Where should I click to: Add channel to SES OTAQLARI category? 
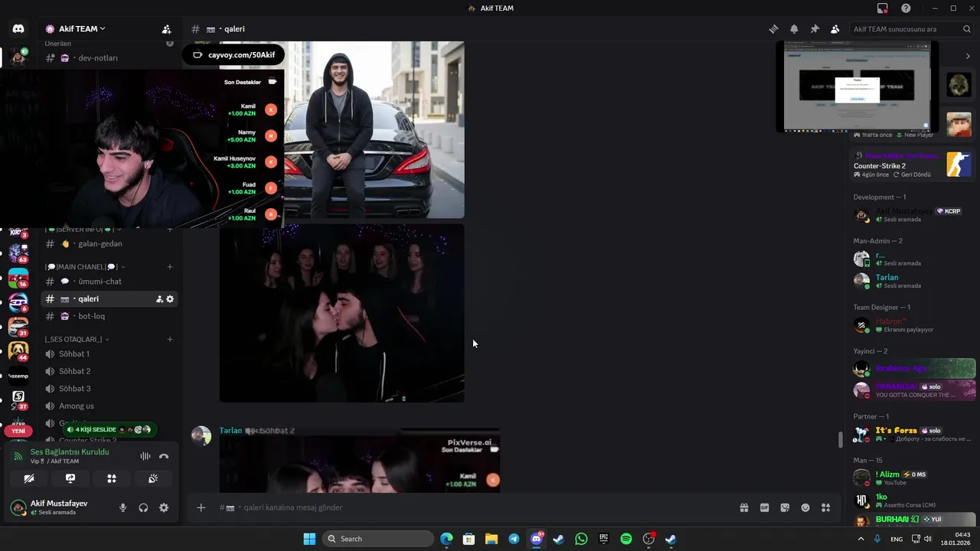tap(170, 339)
